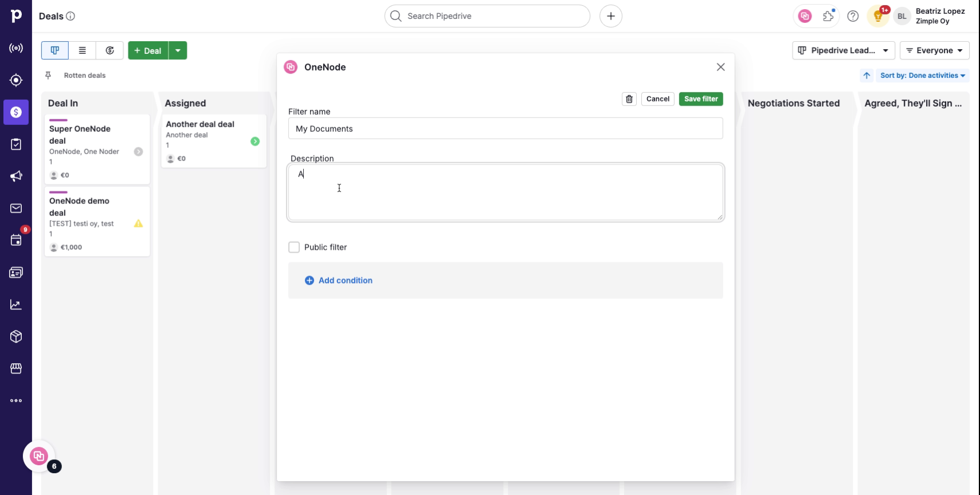Delete filter with trash icon
980x495 pixels.
pyautogui.click(x=629, y=99)
